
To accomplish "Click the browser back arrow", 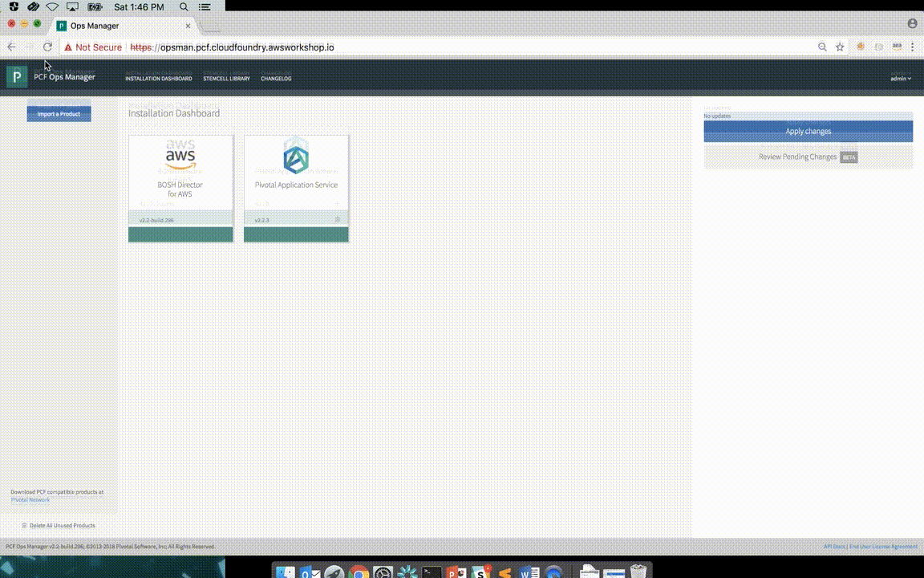I will 12,47.
